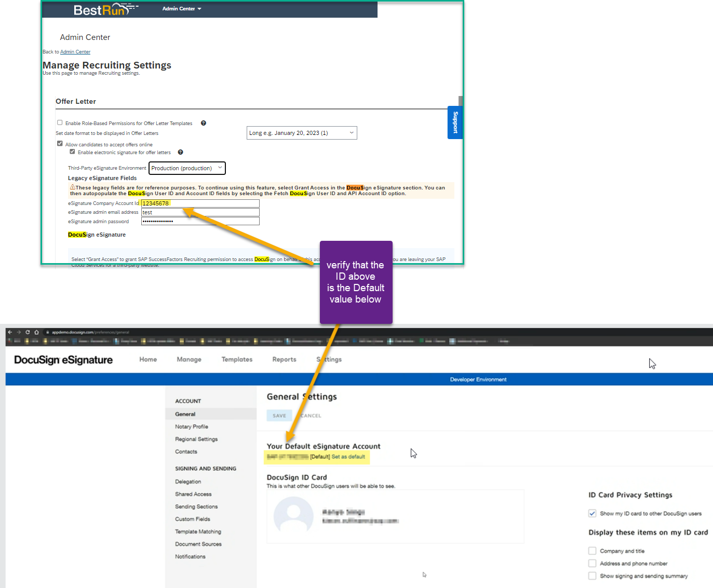The image size is (713, 588).
Task: Click the eSignature admin password field
Action: [200, 221]
